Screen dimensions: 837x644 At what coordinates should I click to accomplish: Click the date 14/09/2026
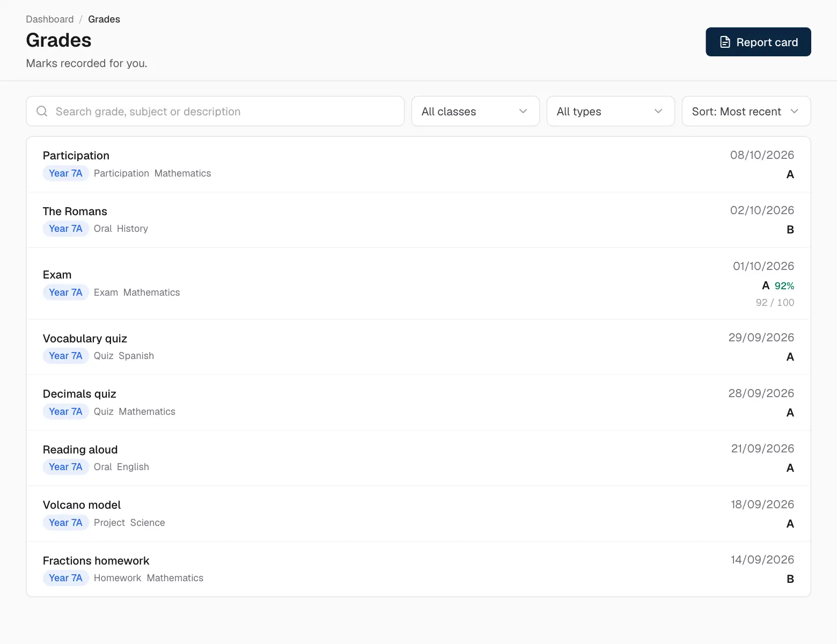[762, 560]
